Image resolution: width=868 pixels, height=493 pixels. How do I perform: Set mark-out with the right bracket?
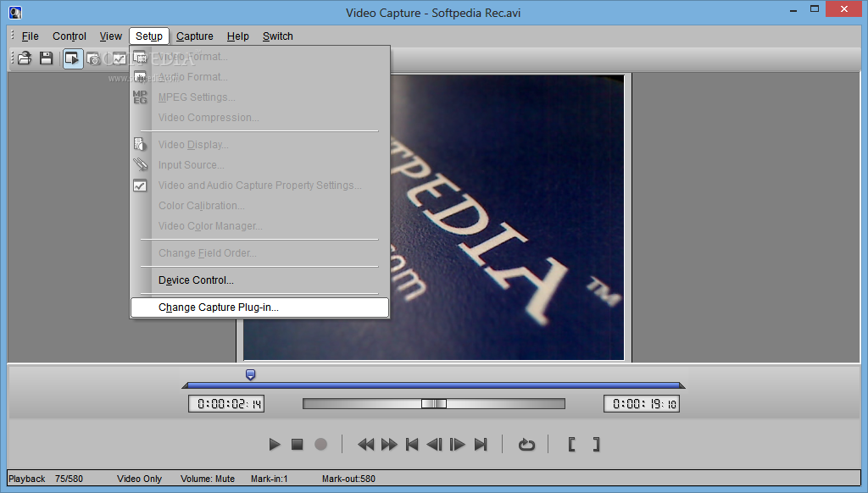click(x=596, y=445)
